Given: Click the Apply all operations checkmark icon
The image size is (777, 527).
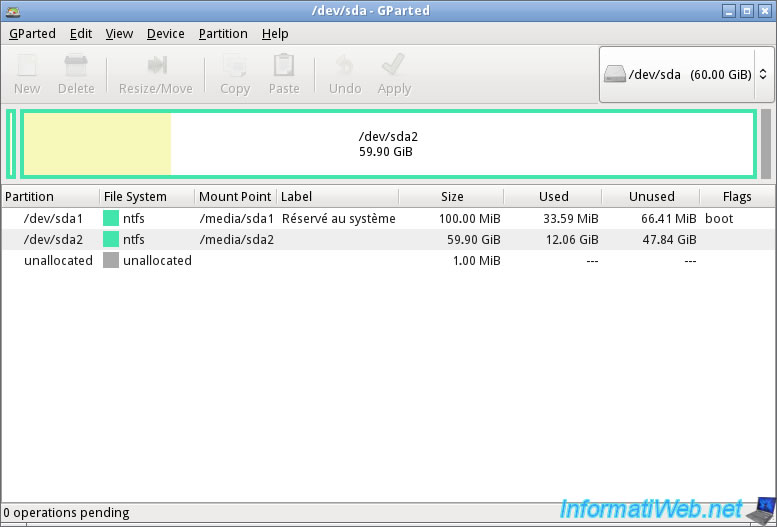Looking at the screenshot, I should tap(394, 65).
